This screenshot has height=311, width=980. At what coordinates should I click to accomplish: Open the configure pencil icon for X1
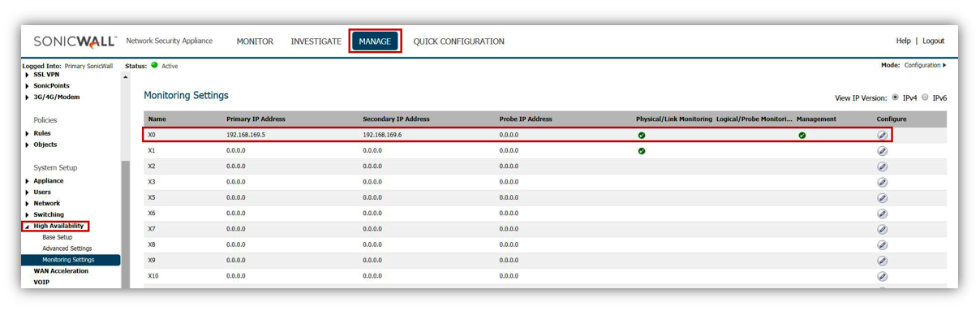882,151
